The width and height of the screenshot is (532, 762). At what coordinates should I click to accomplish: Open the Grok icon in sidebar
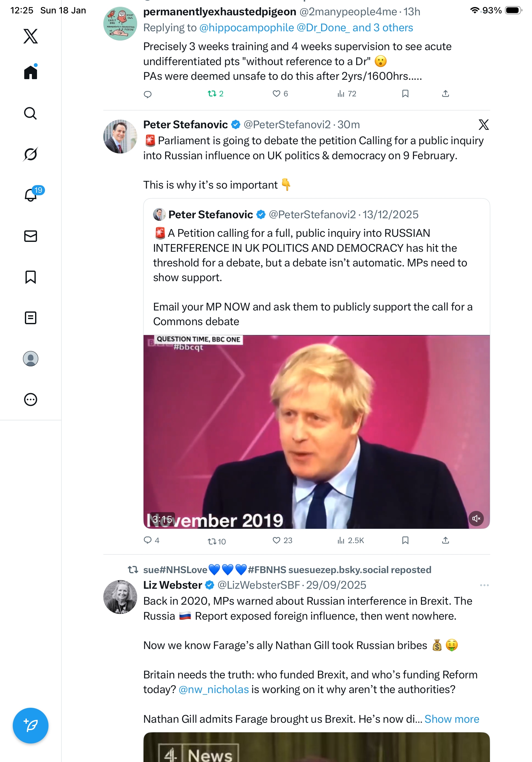point(31,154)
